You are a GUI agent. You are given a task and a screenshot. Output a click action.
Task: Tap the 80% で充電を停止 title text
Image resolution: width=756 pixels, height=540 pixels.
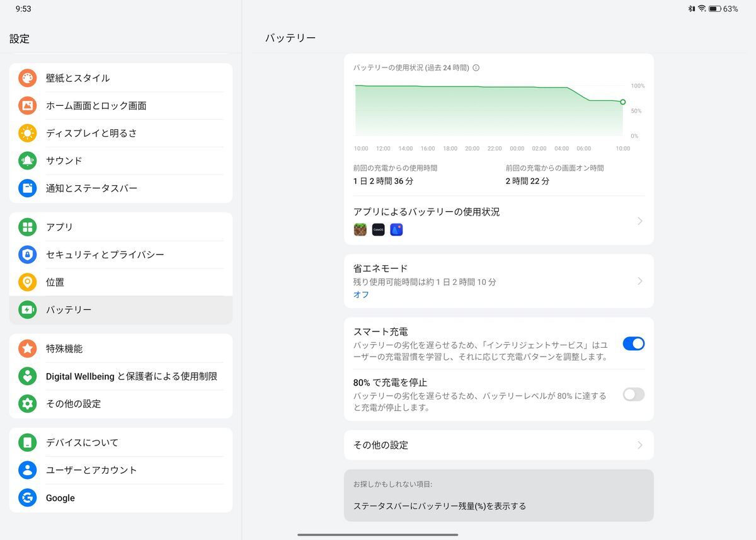tap(390, 382)
